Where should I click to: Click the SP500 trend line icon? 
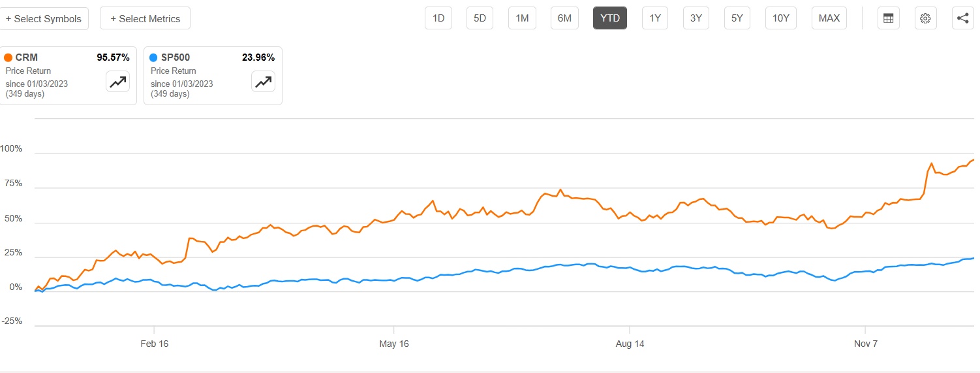coord(263,82)
